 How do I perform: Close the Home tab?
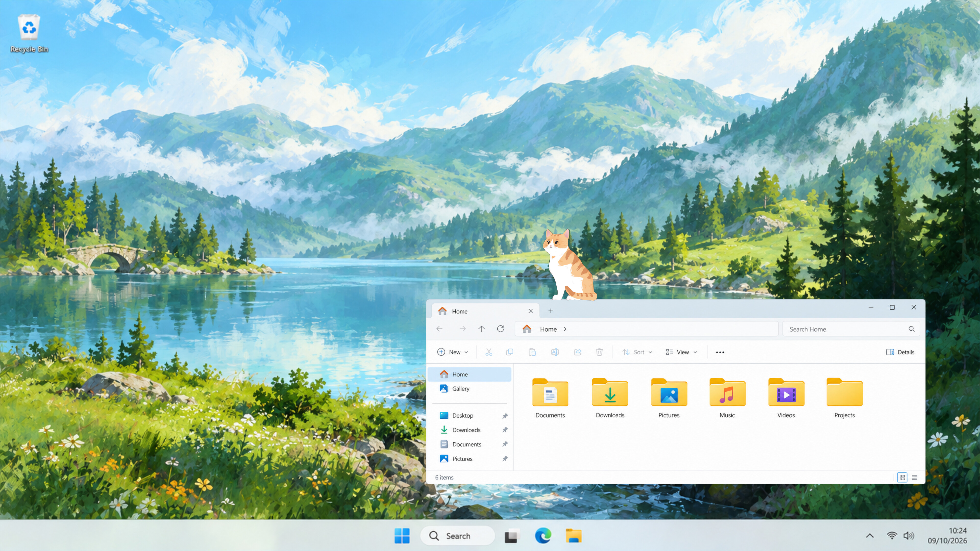[x=530, y=311]
